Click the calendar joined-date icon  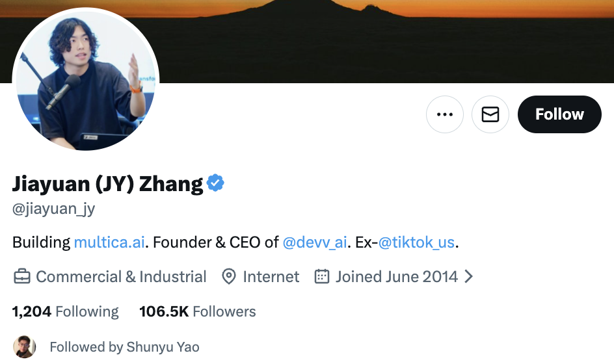(321, 277)
